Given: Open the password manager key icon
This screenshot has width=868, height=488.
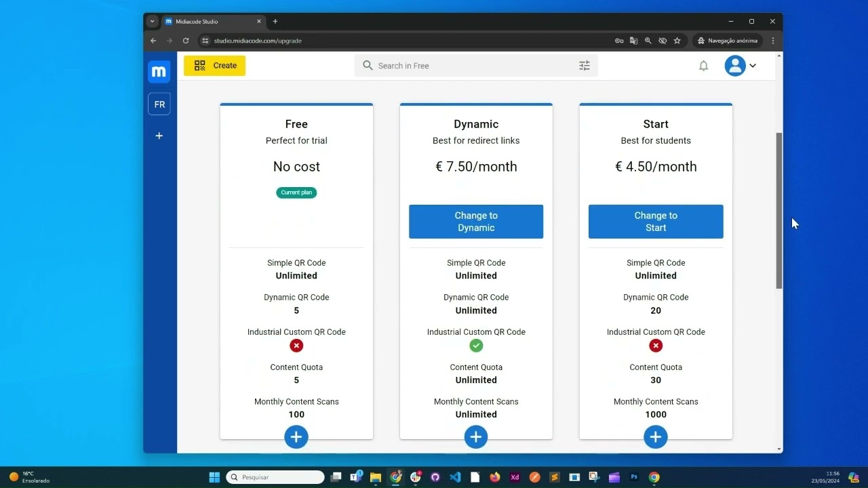Looking at the screenshot, I should pos(619,41).
